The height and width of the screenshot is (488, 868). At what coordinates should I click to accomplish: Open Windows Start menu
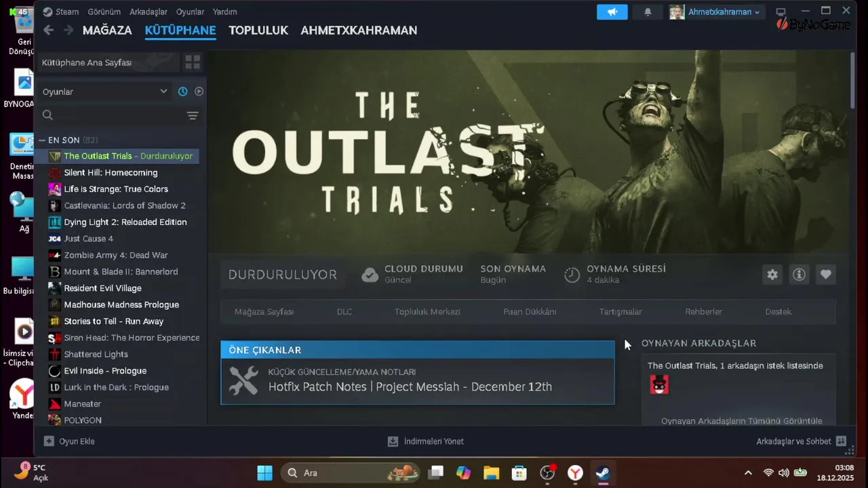click(264, 472)
